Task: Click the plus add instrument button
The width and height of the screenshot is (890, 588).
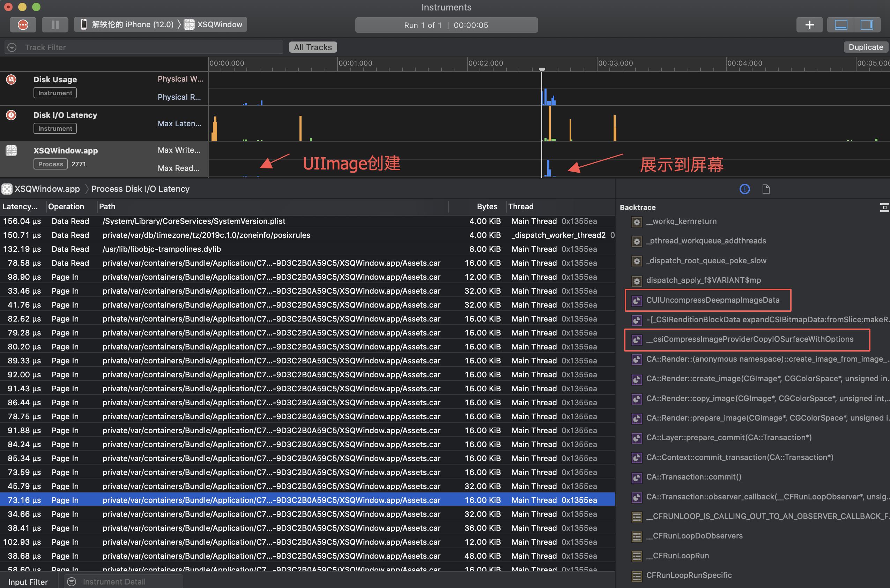Action: click(809, 25)
